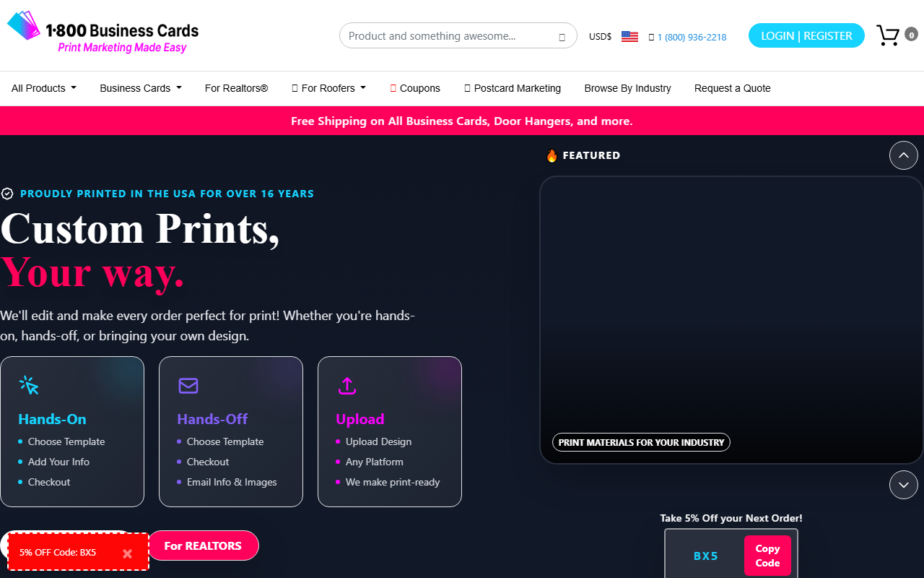This screenshot has width=924, height=578.
Task: Open the shopping cart icon
Action: tap(887, 35)
